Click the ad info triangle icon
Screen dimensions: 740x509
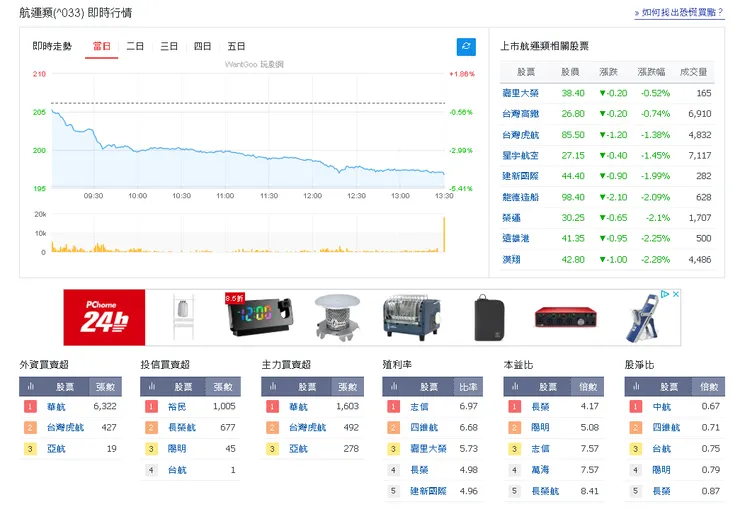[x=664, y=294]
